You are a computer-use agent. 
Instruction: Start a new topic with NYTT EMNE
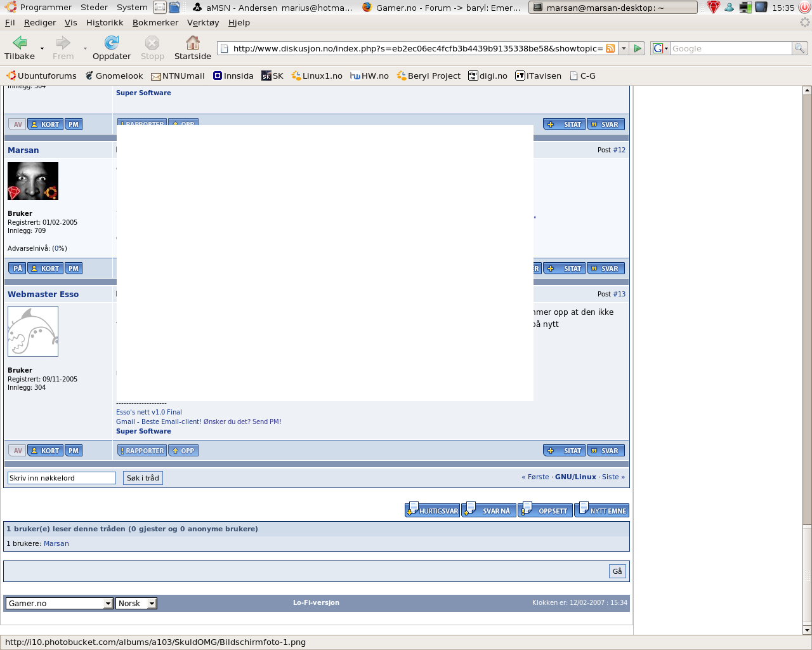click(x=601, y=510)
